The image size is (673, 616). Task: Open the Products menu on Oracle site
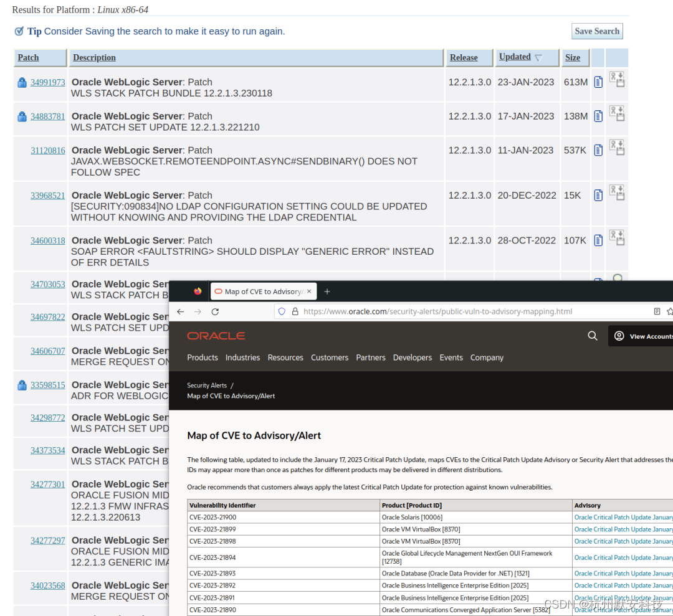point(203,358)
